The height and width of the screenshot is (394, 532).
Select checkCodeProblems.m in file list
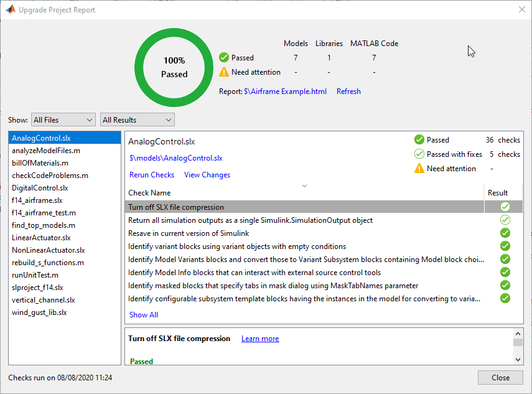pos(65,176)
